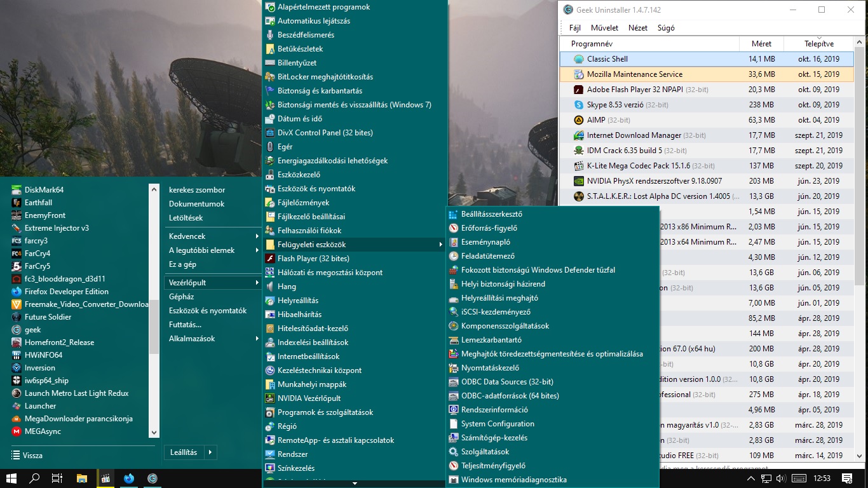Screen dimensions: 868x488
Task: Open Futtatás... run dialog
Action: tap(185, 325)
